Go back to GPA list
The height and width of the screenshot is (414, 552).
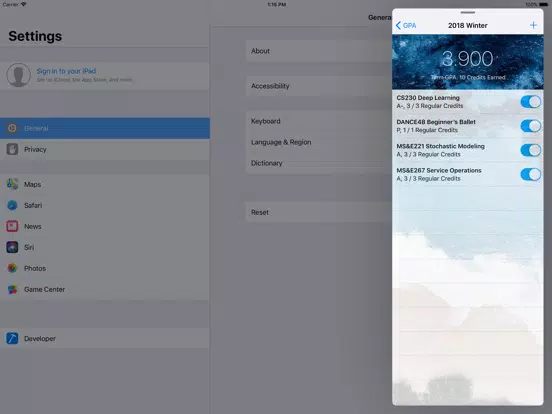[406, 25]
